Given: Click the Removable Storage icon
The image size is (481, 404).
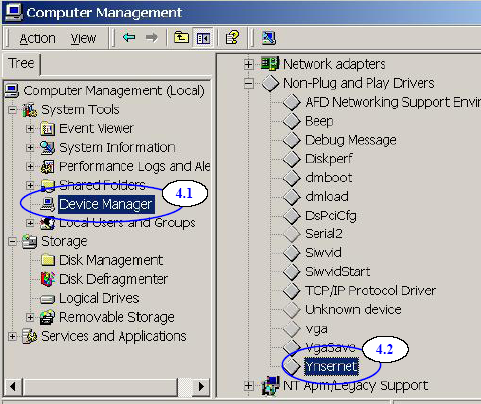Looking at the screenshot, I should (47, 317).
